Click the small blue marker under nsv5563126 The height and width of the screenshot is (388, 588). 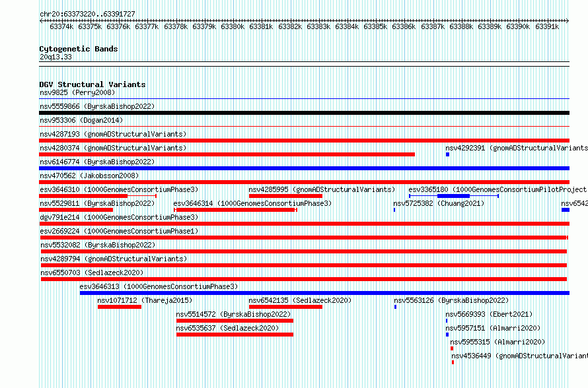pyautogui.click(x=395, y=307)
